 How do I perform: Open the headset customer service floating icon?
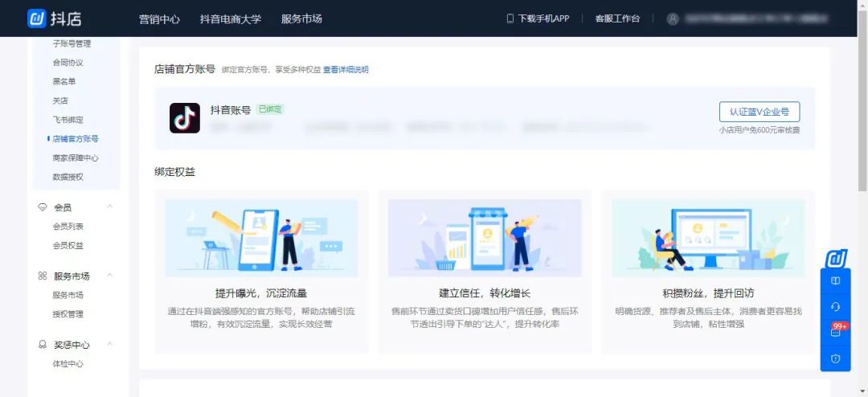point(835,306)
